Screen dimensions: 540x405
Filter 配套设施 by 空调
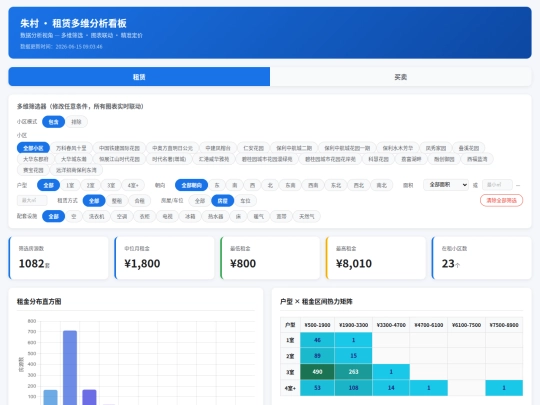click(x=122, y=216)
